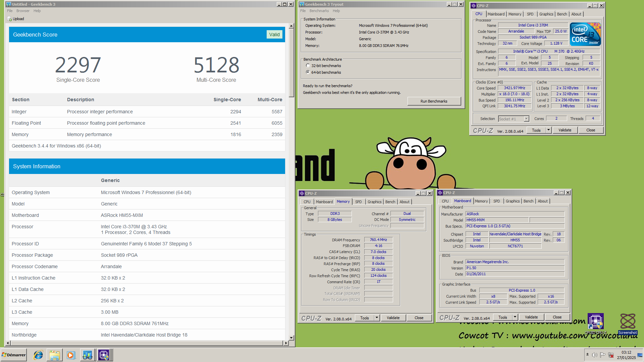This screenshot has width=644, height=362.
Task: Click the Single-Core score 2297
Action: [78, 65]
